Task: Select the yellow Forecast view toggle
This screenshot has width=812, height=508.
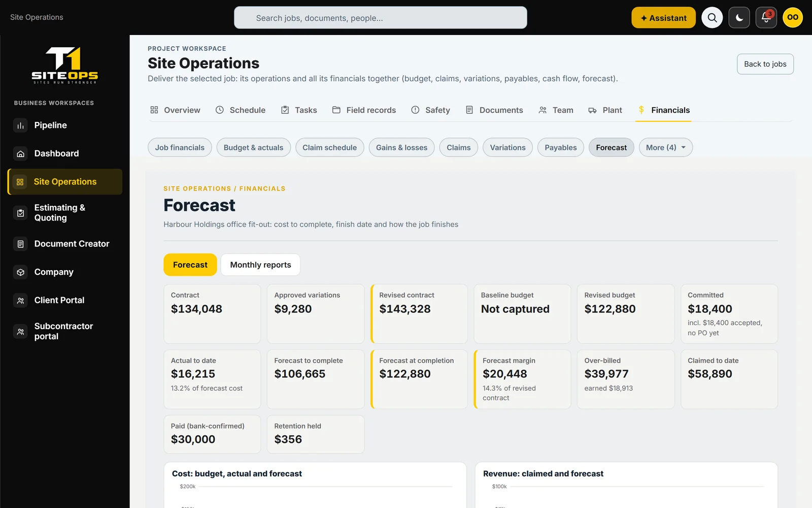Action: pos(190,265)
